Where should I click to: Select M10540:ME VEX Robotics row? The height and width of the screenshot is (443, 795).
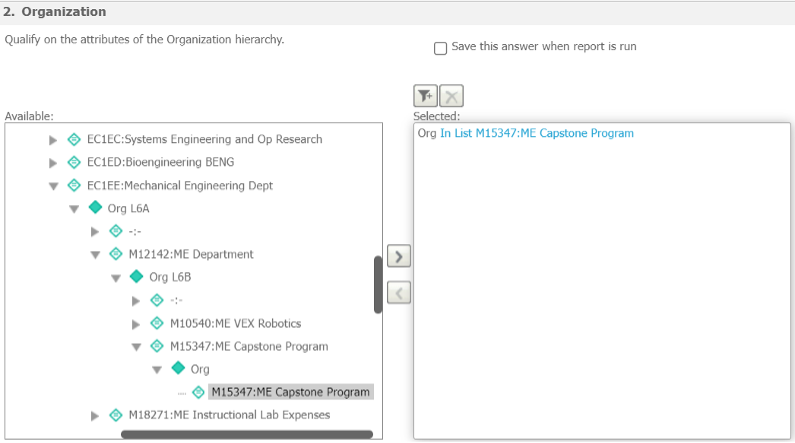point(235,323)
